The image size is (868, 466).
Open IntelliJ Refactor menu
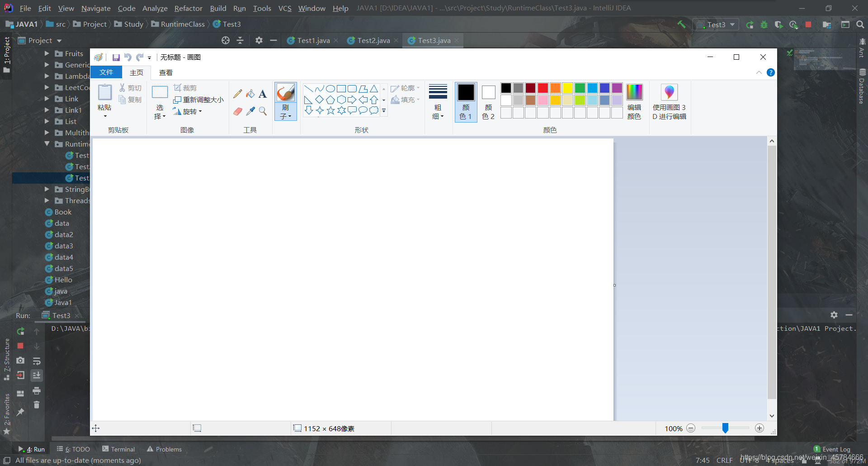(x=189, y=8)
